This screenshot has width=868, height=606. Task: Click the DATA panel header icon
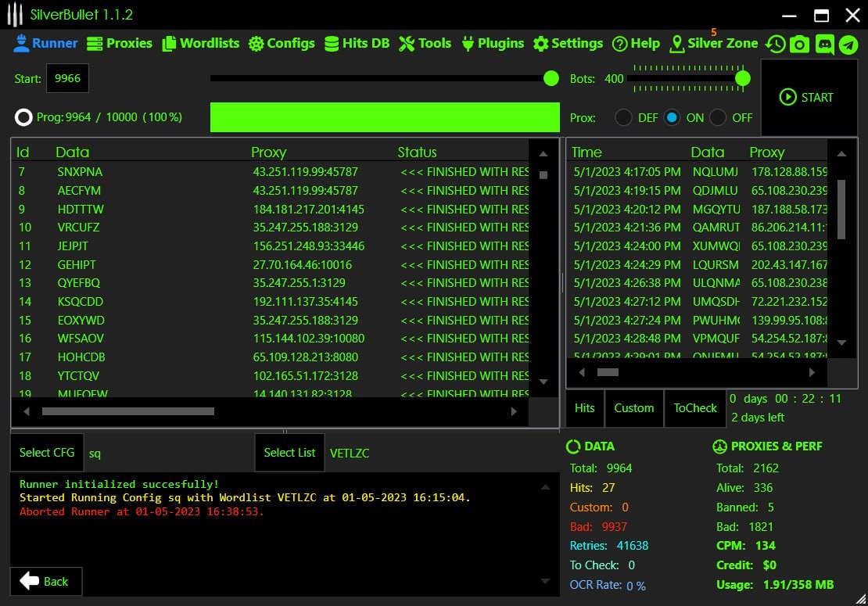(x=573, y=446)
